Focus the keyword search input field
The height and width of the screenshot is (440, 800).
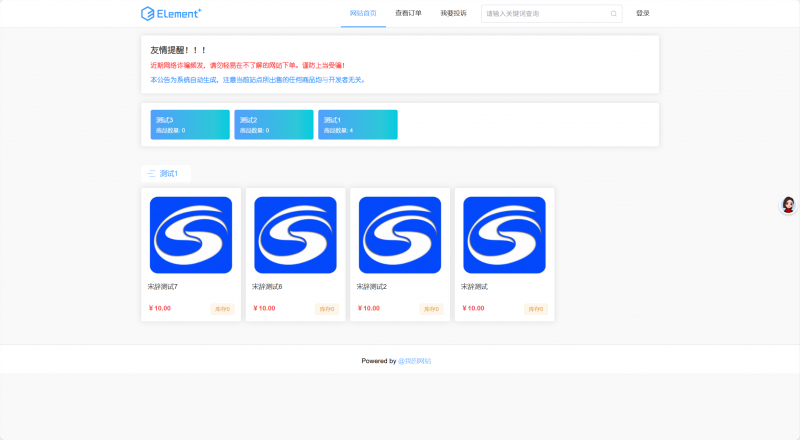coord(545,14)
